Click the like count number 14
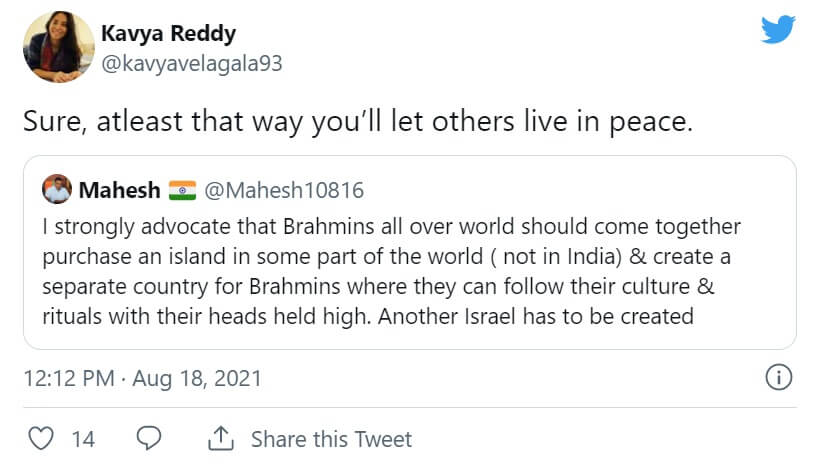 tap(83, 439)
